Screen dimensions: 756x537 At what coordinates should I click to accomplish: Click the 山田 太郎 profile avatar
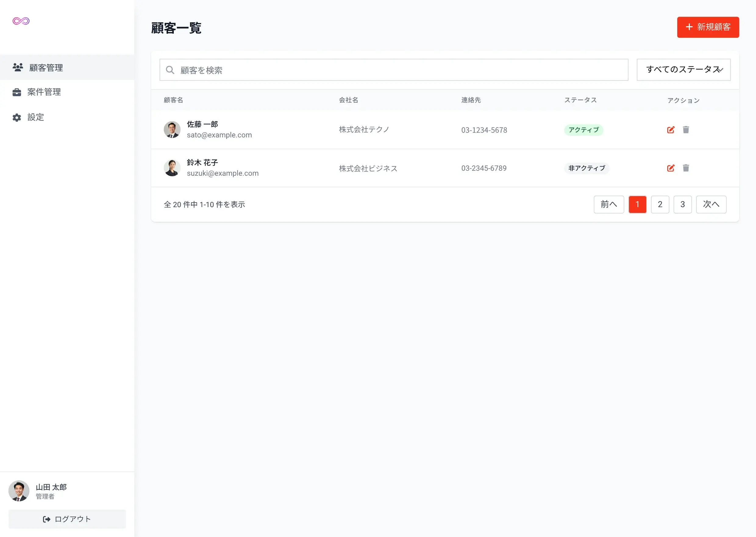point(19,491)
